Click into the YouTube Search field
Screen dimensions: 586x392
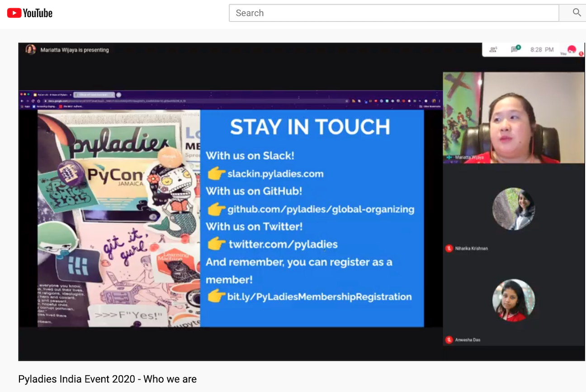coord(394,13)
